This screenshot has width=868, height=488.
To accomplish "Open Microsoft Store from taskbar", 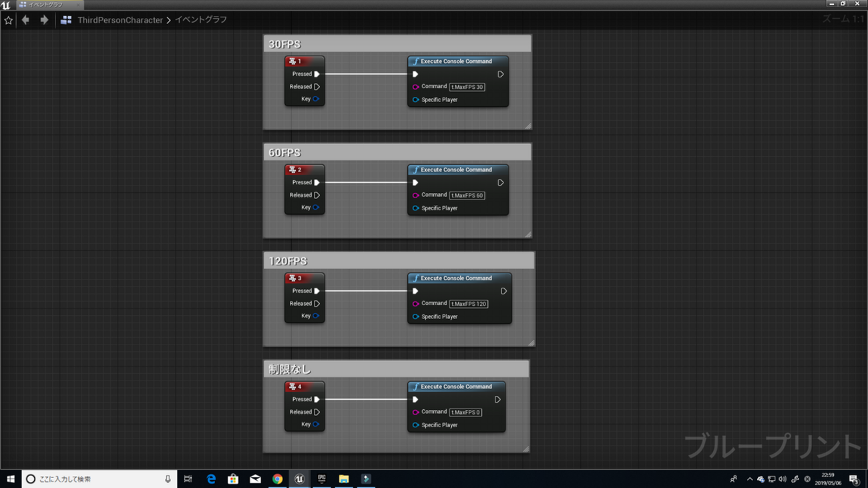I will click(233, 479).
